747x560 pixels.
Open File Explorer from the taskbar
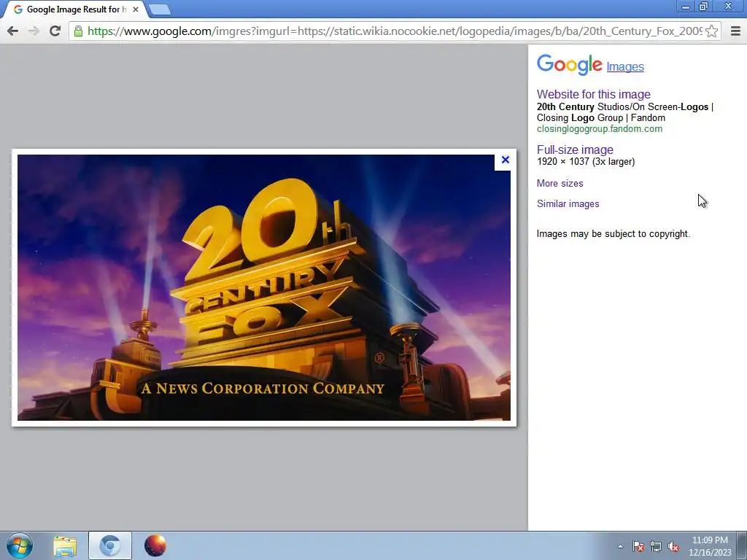65,546
